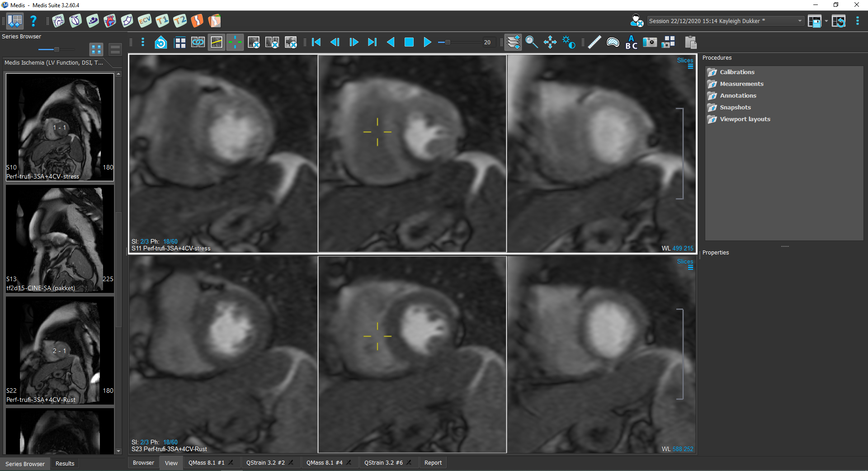Select the zoom magnifier tool
Viewport: 868px width, 471px height.
532,42
